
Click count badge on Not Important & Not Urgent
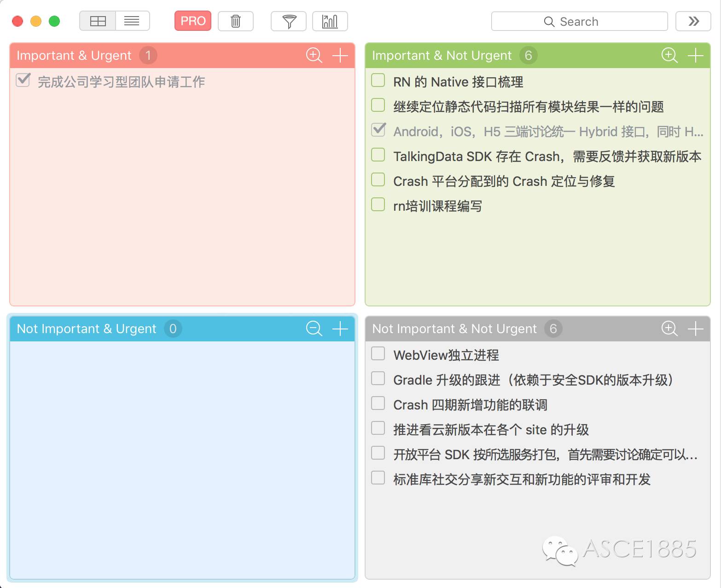click(x=553, y=329)
